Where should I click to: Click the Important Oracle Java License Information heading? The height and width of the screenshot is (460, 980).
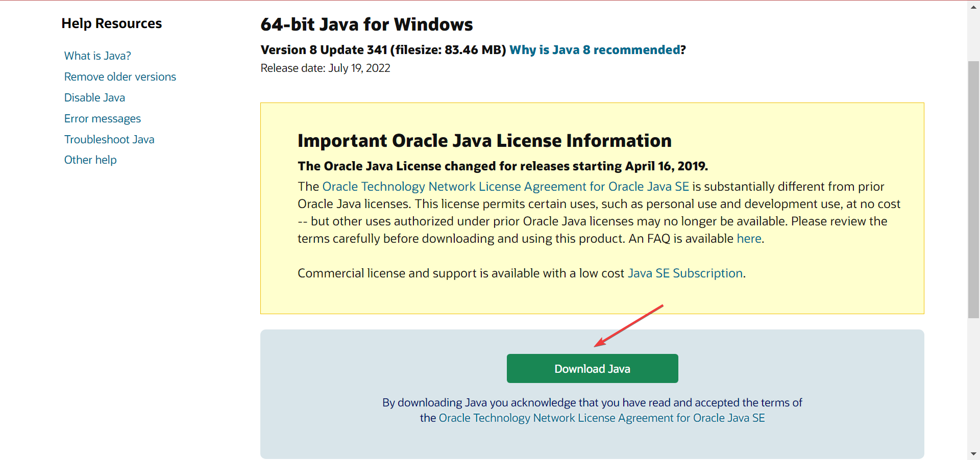tap(484, 141)
